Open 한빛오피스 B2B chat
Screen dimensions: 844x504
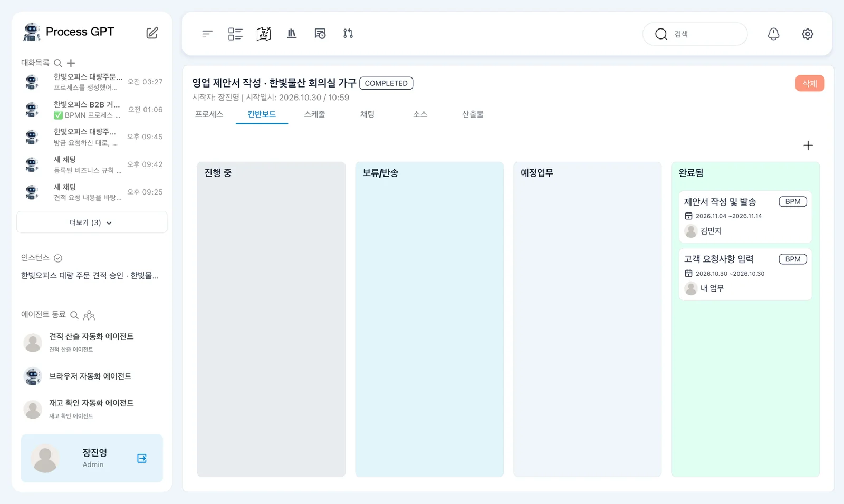(x=92, y=109)
